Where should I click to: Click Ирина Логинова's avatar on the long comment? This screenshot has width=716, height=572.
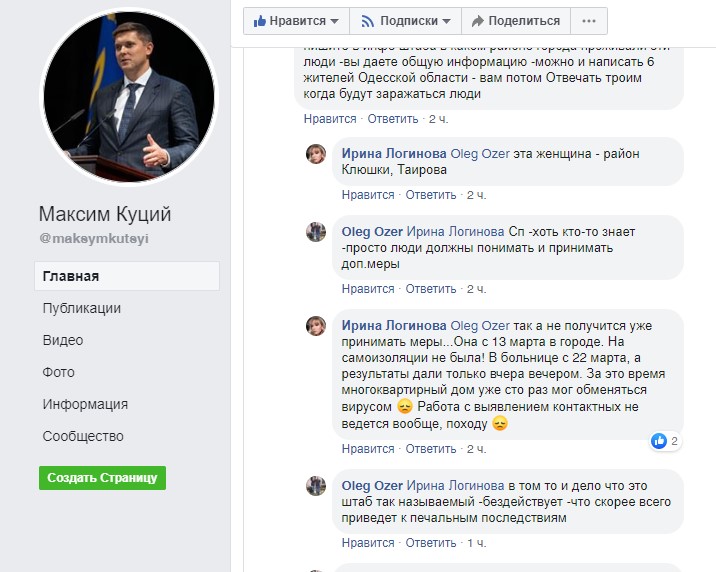316,326
